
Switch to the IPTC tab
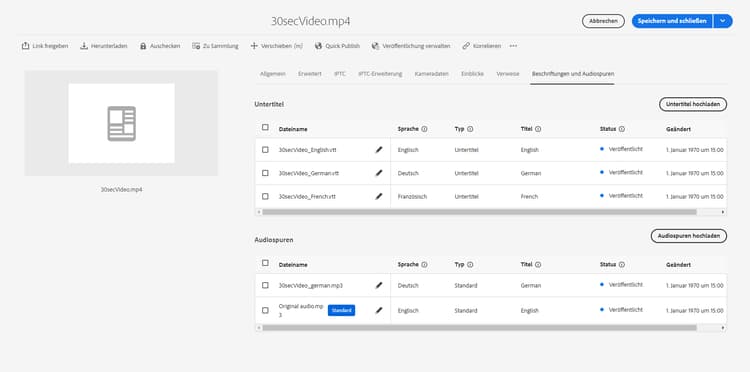[340, 74]
